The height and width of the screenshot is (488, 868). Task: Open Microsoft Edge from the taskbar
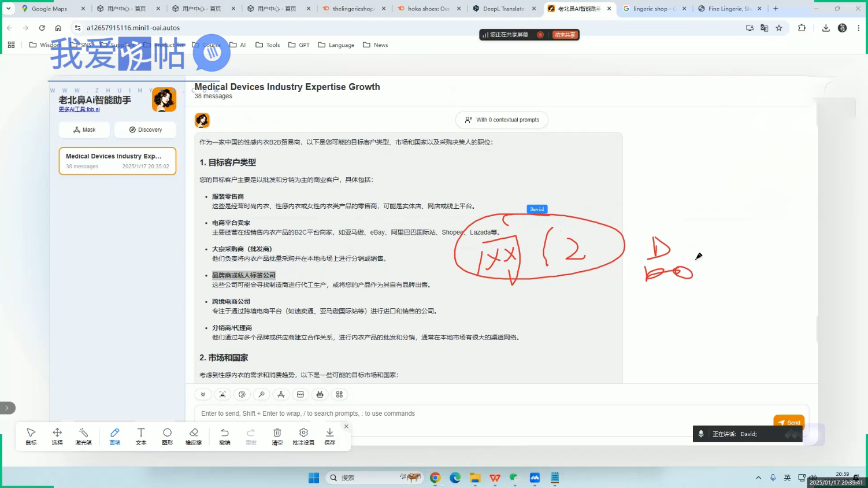tap(455, 478)
